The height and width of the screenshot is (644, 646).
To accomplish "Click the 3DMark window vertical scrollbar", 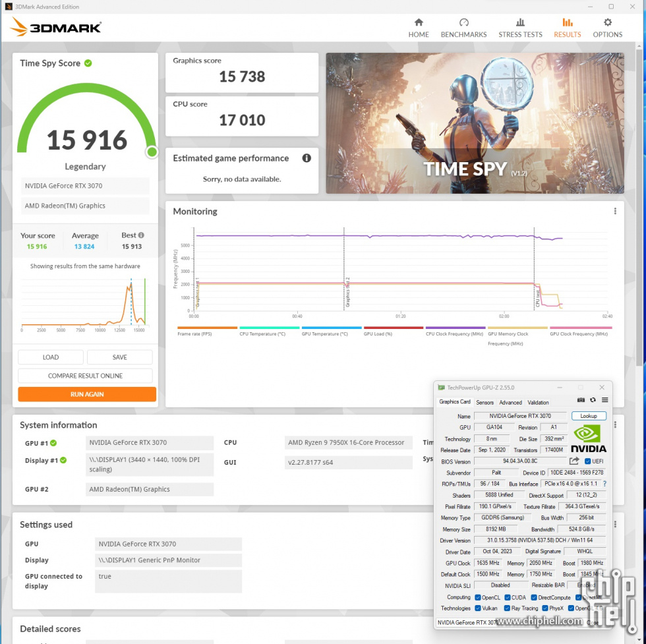I will click(x=639, y=206).
